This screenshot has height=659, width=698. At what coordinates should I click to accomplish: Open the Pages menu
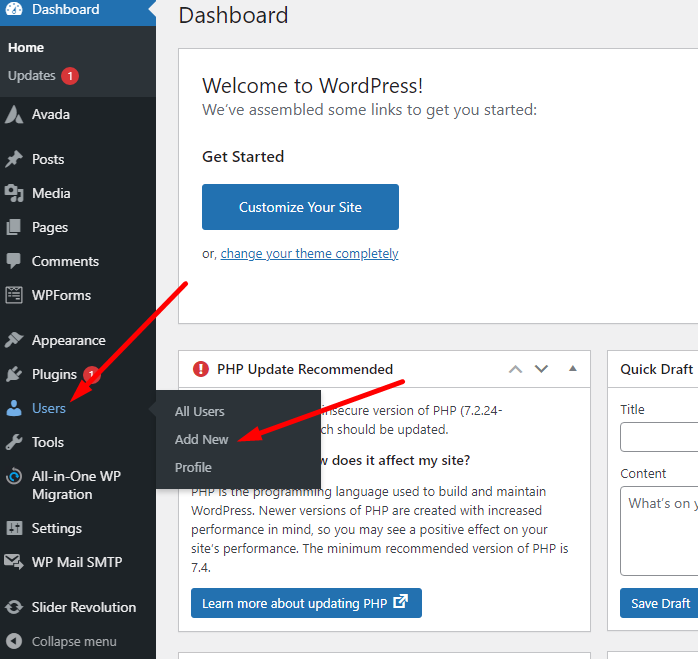click(x=50, y=228)
